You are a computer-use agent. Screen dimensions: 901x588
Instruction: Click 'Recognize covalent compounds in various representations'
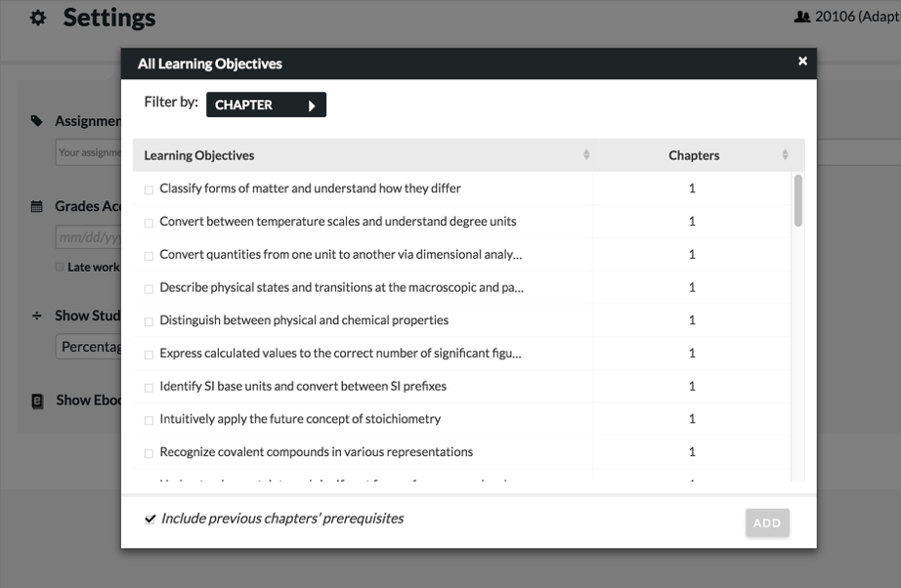click(x=316, y=452)
